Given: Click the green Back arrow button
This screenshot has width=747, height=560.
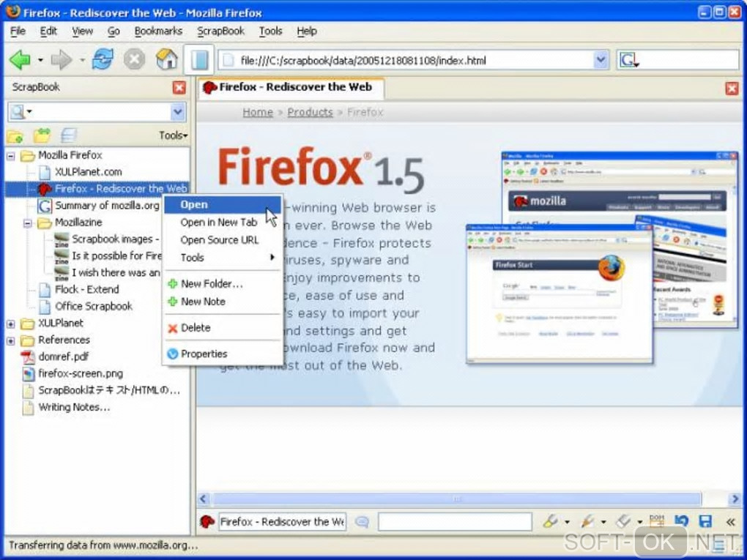Looking at the screenshot, I should coord(20,61).
